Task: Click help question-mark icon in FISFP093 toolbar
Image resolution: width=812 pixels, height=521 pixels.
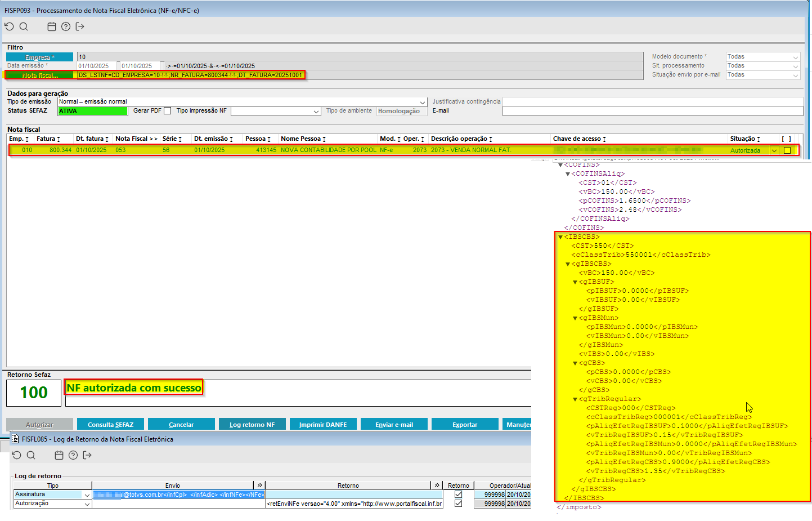Action: click(x=66, y=26)
